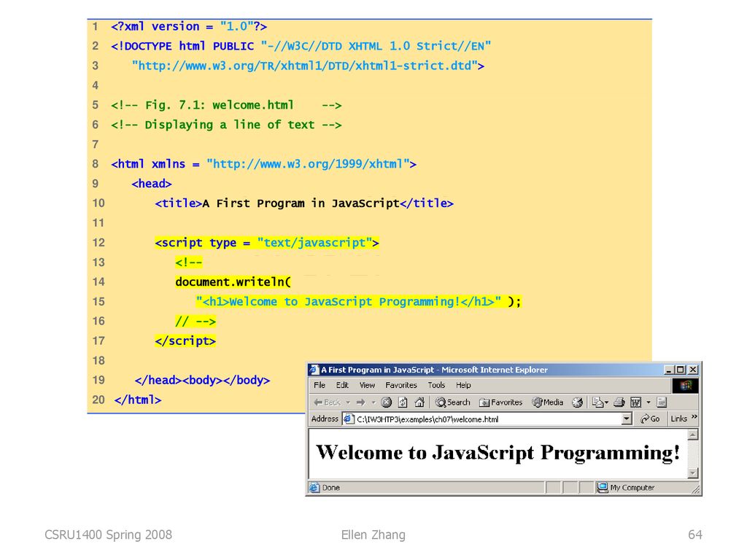This screenshot has height=560, width=747.
Task: Open the View menu
Action: [x=367, y=385]
